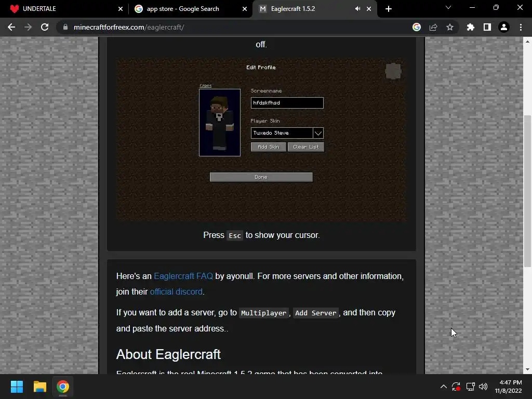This screenshot has width=532, height=399.
Task: Show hidden system tray icons
Action: click(444, 387)
